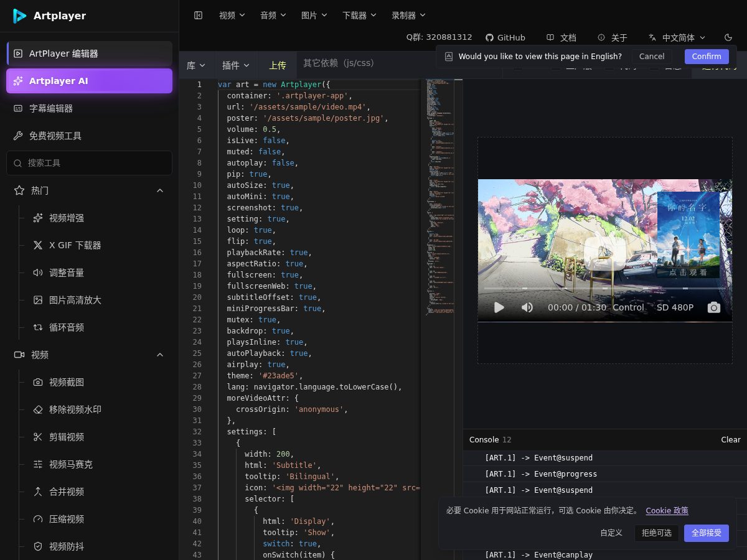The height and width of the screenshot is (560, 747).
Task: Open the 音频 top menu dropdown
Action: [x=273, y=15]
